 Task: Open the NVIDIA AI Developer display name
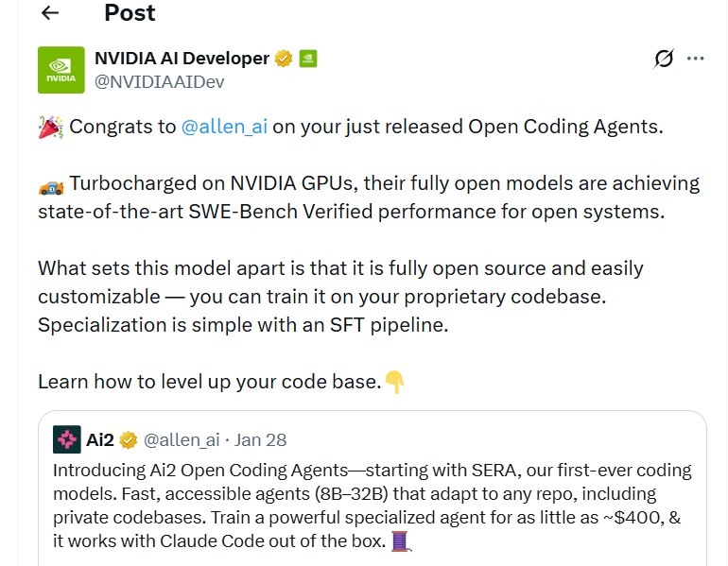tap(182, 59)
